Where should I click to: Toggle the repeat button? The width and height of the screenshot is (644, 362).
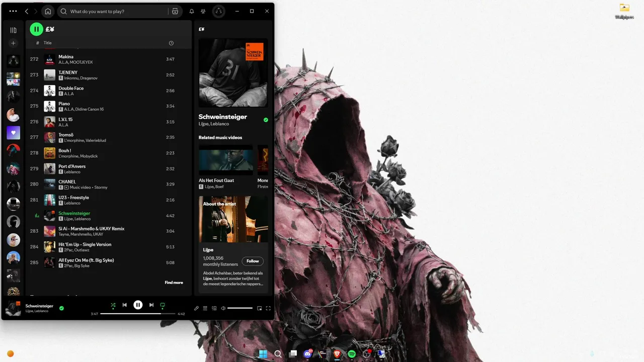[x=162, y=305]
